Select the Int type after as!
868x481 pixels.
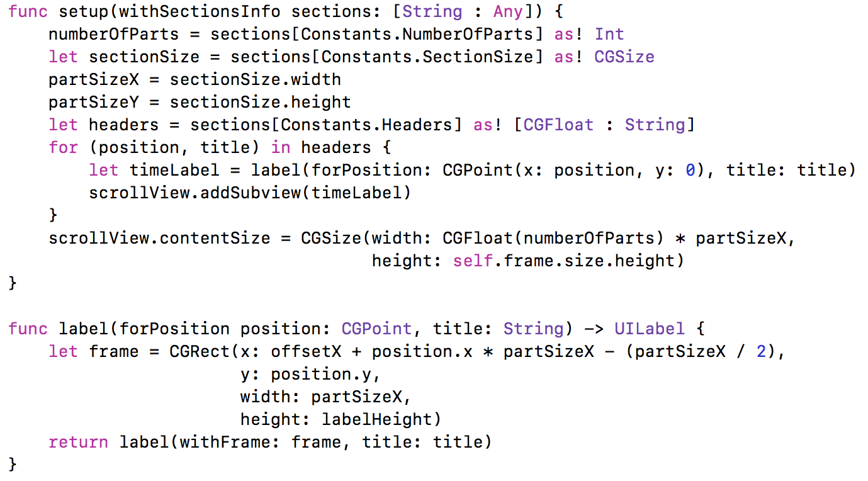pyautogui.click(x=609, y=34)
